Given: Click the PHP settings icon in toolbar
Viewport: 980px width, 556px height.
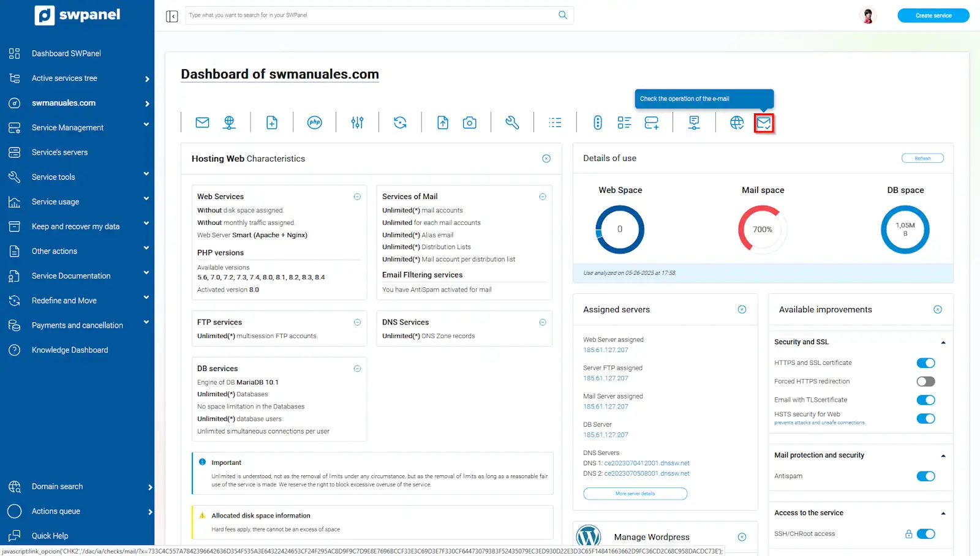Looking at the screenshot, I should coord(314,122).
